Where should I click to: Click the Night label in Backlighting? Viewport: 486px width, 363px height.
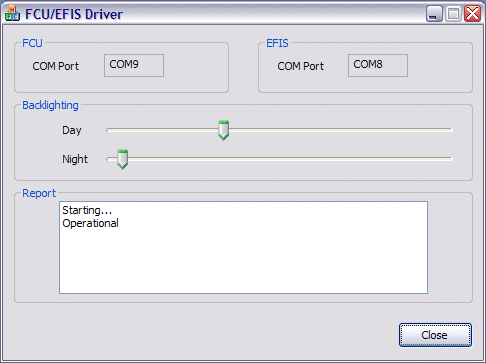point(75,159)
